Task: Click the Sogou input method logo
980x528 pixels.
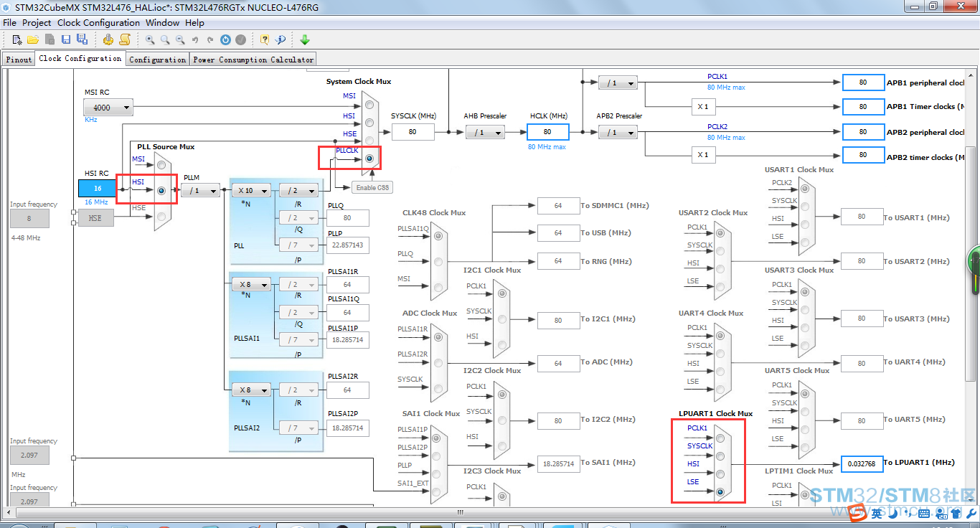Action: pyautogui.click(x=857, y=513)
